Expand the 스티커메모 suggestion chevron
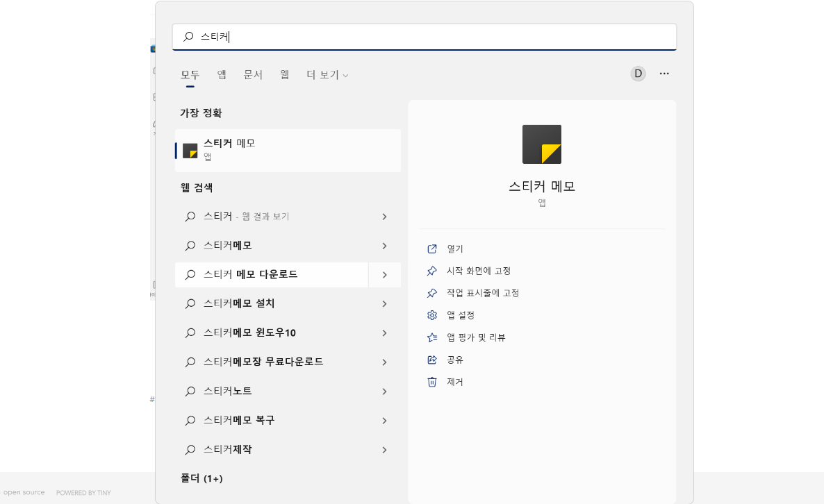This screenshot has width=824, height=504. [x=385, y=246]
